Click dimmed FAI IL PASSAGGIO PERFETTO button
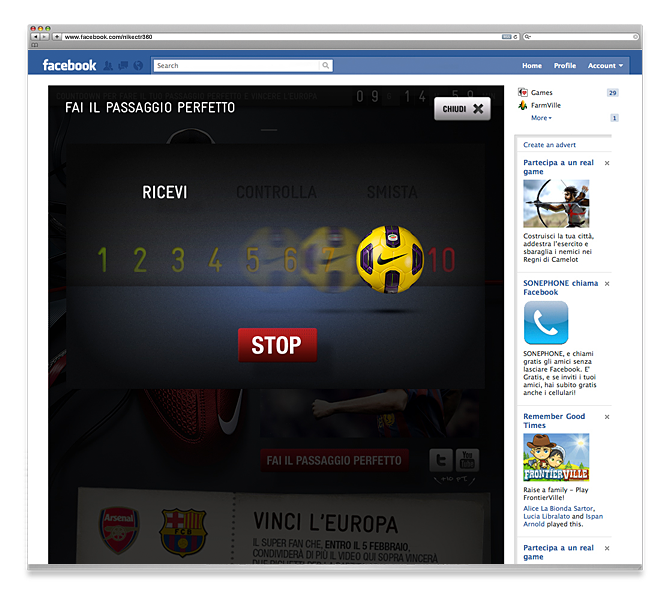This screenshot has height=607, width=670. click(x=334, y=460)
